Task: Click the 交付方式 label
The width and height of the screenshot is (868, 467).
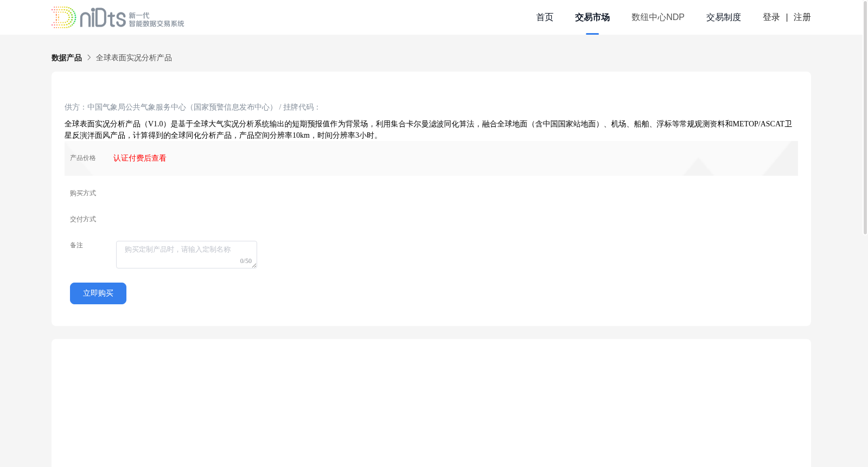Action: (83, 219)
